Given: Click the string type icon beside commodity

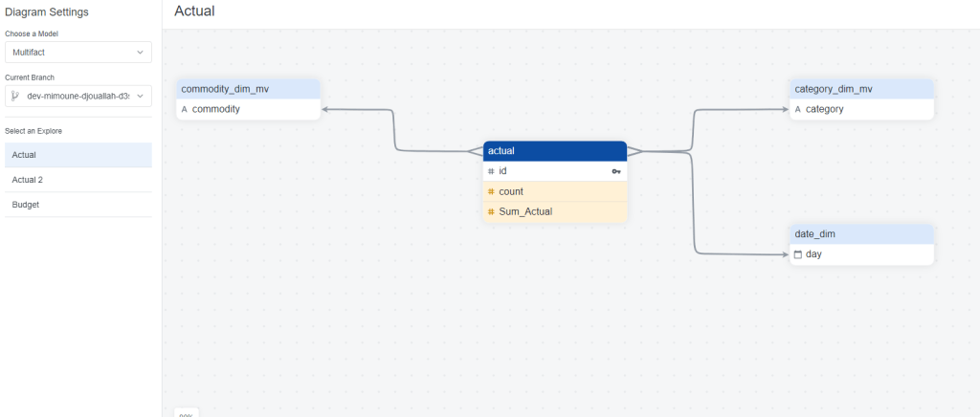Looking at the screenshot, I should click(185, 110).
